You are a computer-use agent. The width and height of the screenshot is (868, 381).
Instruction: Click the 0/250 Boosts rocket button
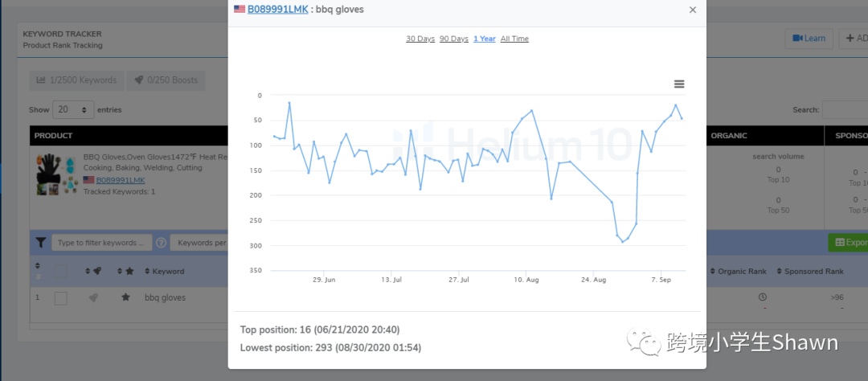point(166,80)
